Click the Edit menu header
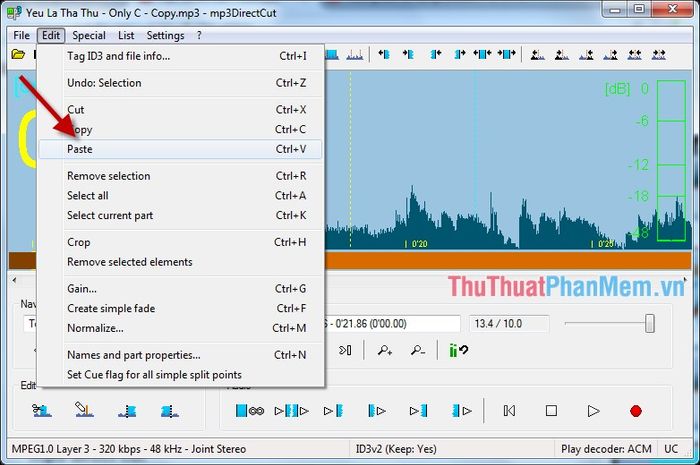Screen dimensions: 700x465 (51, 35)
